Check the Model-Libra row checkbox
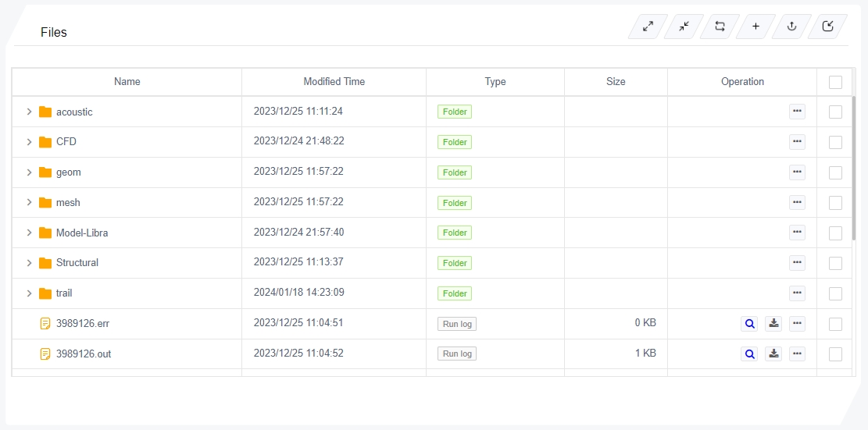This screenshot has width=868, height=430. 835,233
